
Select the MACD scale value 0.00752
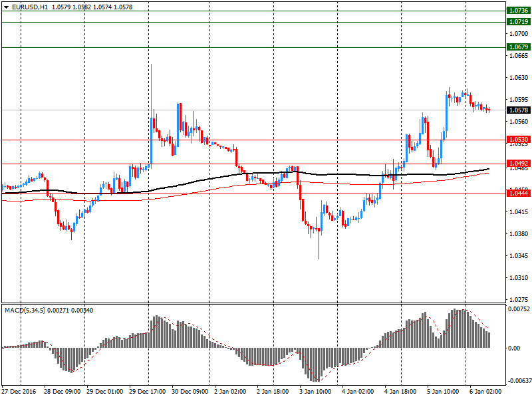tap(519, 309)
